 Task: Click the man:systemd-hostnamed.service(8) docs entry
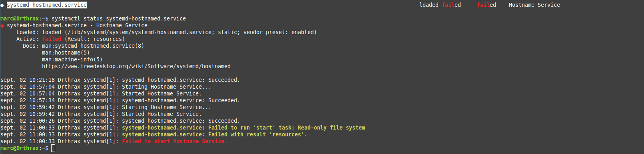(93, 46)
